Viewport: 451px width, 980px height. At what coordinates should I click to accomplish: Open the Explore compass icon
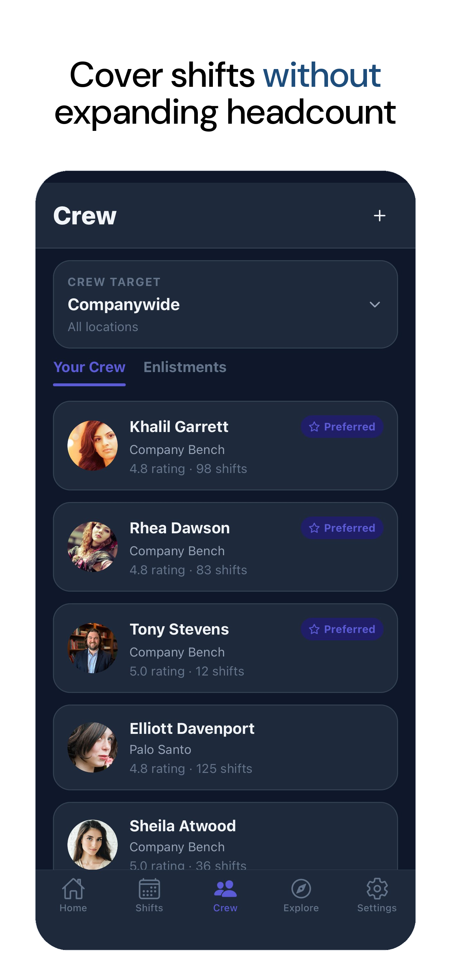click(x=301, y=888)
